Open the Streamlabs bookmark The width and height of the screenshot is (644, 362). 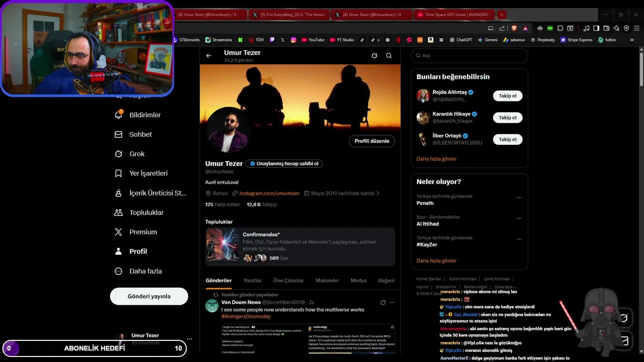(219, 40)
